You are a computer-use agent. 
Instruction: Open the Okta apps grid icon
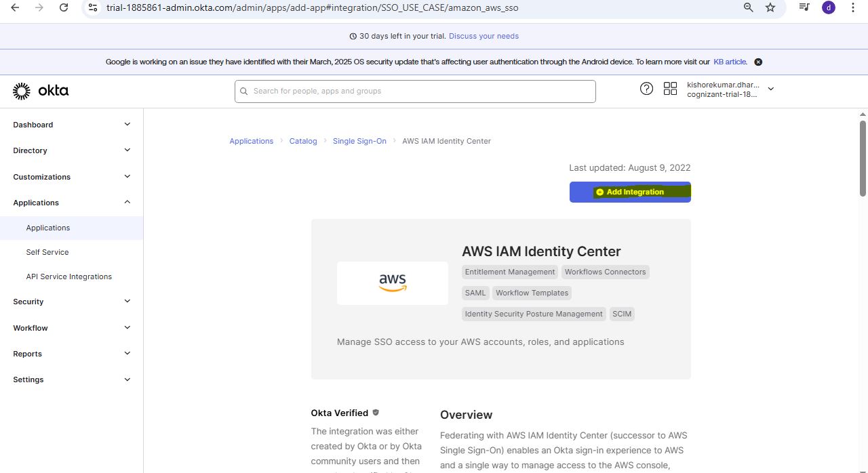tap(670, 89)
